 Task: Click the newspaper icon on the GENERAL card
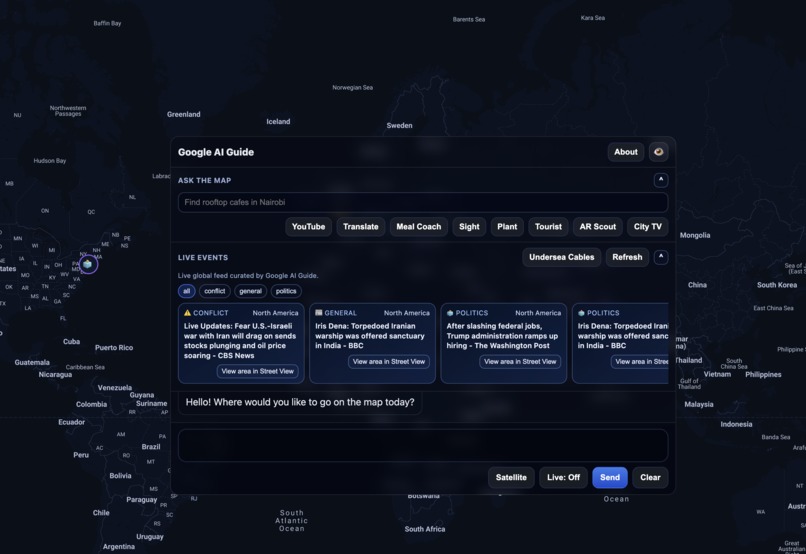tap(319, 312)
